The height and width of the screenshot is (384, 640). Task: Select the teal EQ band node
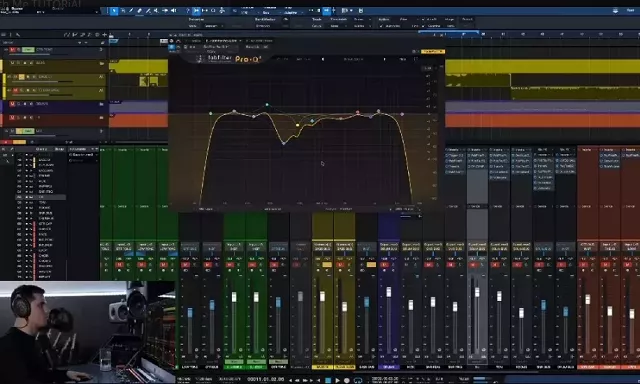click(x=267, y=105)
